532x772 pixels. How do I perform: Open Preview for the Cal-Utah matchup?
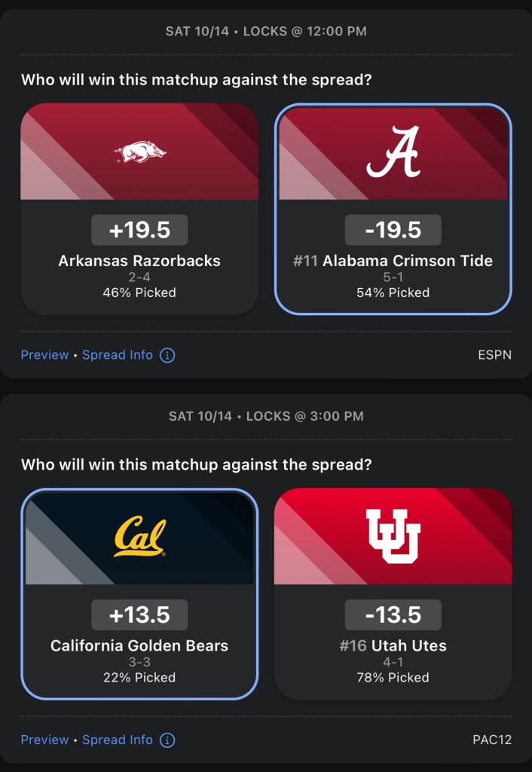pyautogui.click(x=44, y=740)
